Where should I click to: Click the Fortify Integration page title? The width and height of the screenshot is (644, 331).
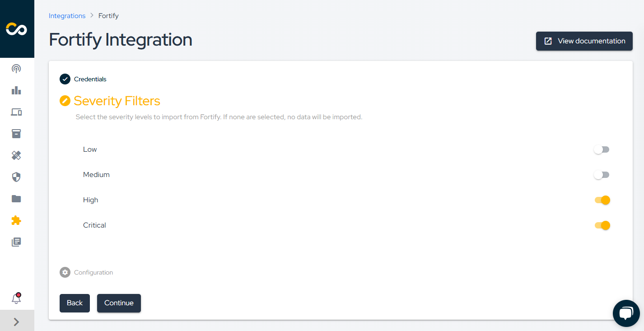coord(121,40)
